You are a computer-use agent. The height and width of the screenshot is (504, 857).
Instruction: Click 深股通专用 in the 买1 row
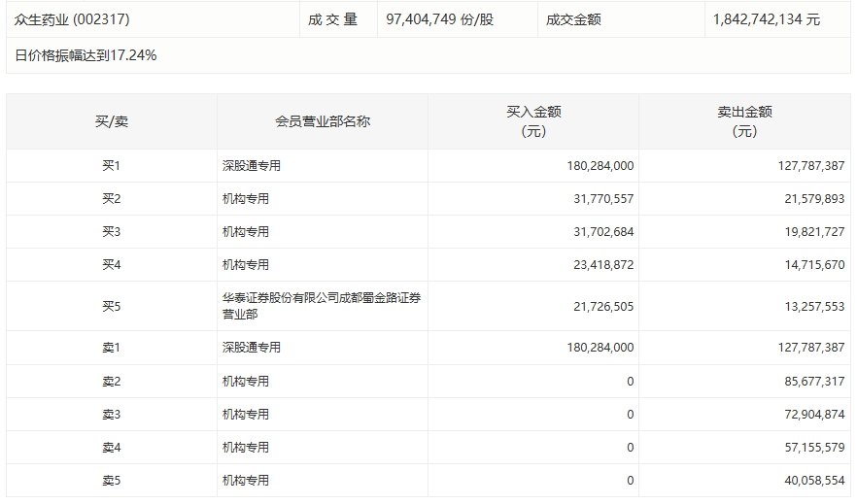tap(252, 166)
